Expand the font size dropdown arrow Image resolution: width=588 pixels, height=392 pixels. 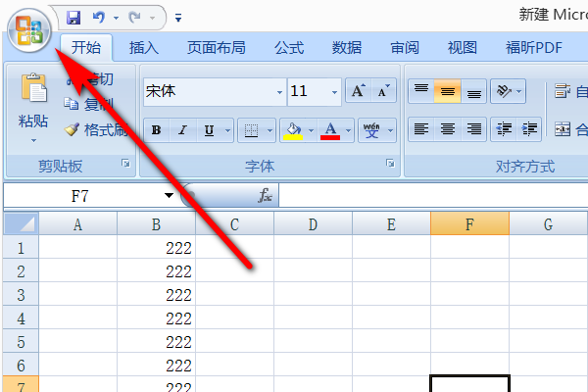pyautogui.click(x=334, y=92)
